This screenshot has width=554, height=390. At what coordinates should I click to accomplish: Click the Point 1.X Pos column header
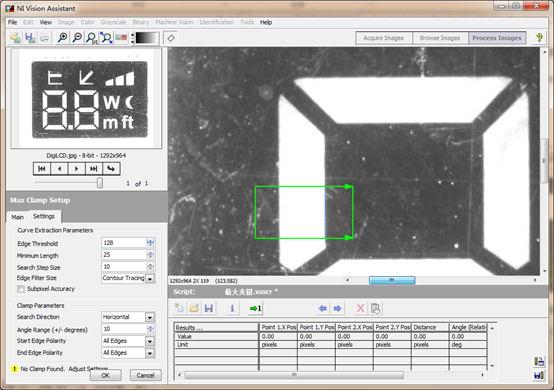[x=278, y=327]
